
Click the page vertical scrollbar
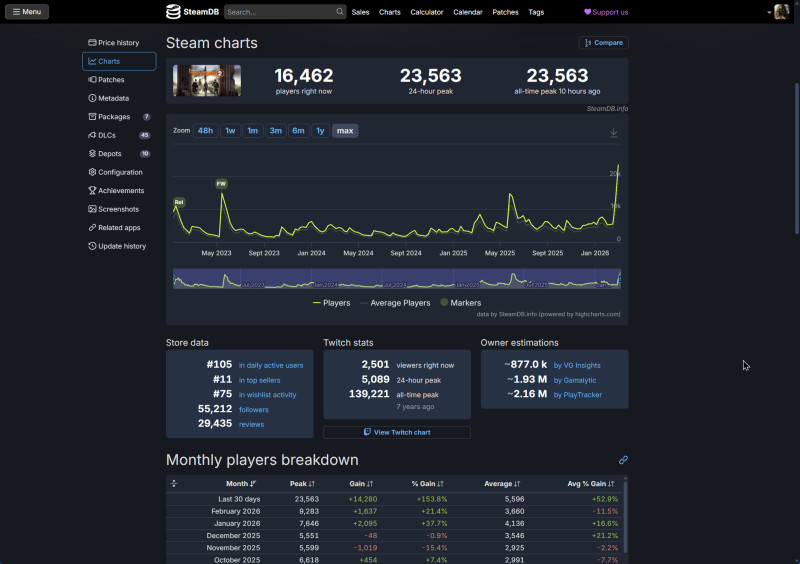(x=797, y=158)
